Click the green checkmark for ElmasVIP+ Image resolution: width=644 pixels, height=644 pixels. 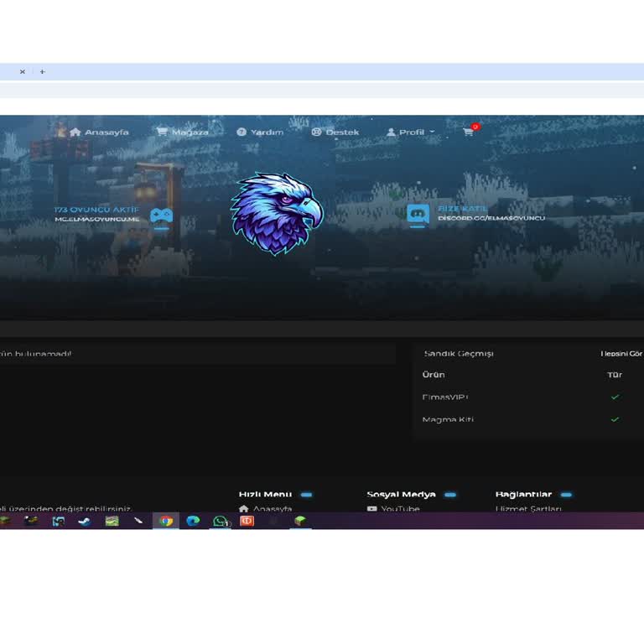point(615,397)
